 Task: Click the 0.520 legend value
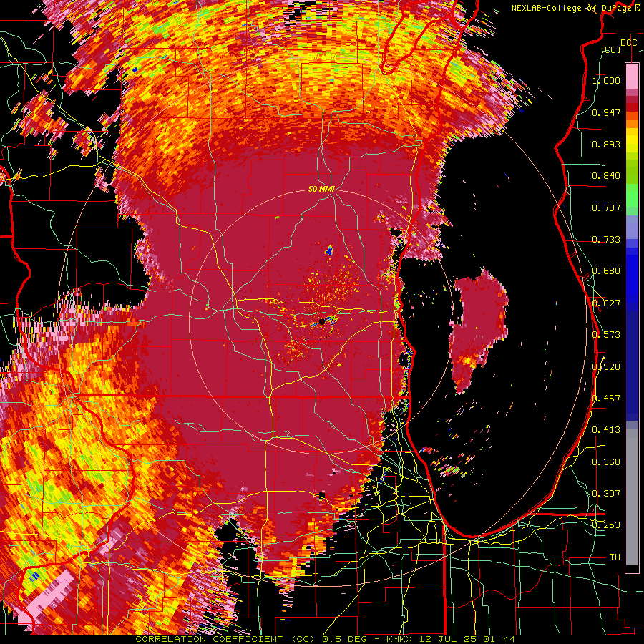click(606, 367)
